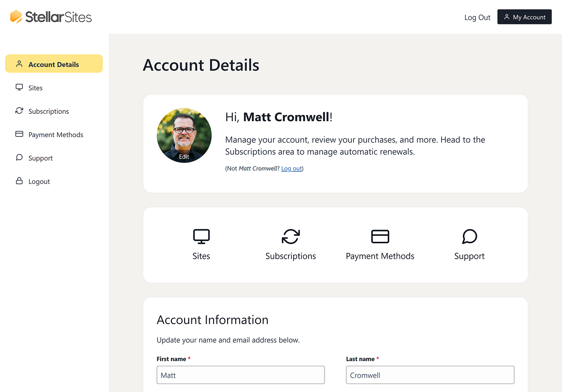Viewport: 562px width, 392px height.
Task: Open Sites from the quick access panel icon
Action: [201, 236]
